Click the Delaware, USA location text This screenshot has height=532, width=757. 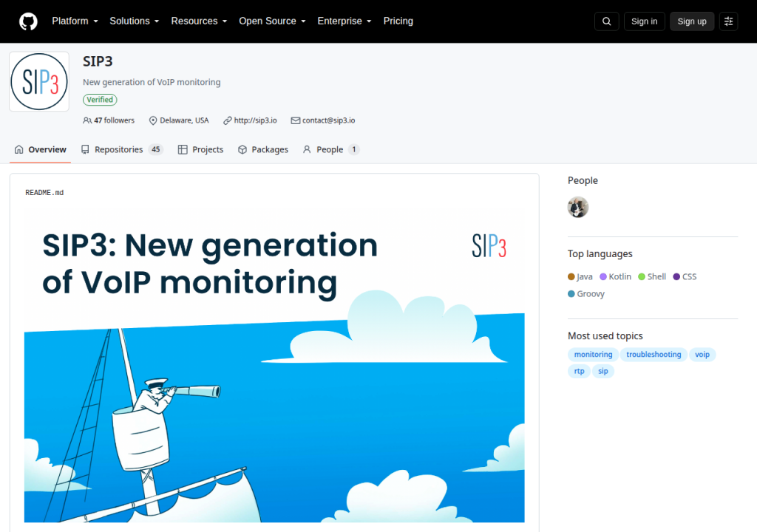184,120
